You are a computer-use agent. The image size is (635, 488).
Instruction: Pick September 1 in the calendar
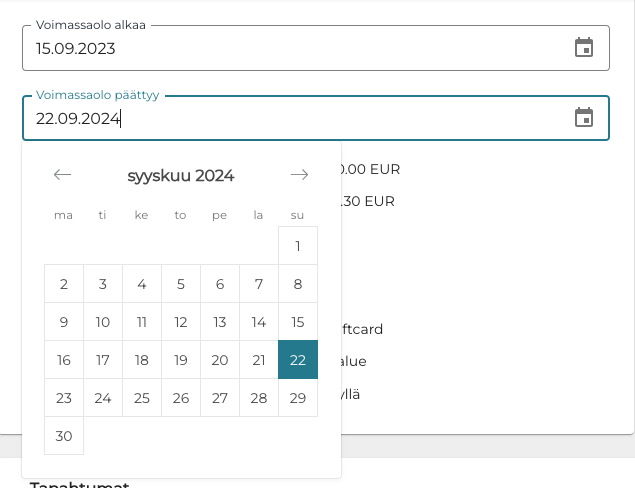298,246
